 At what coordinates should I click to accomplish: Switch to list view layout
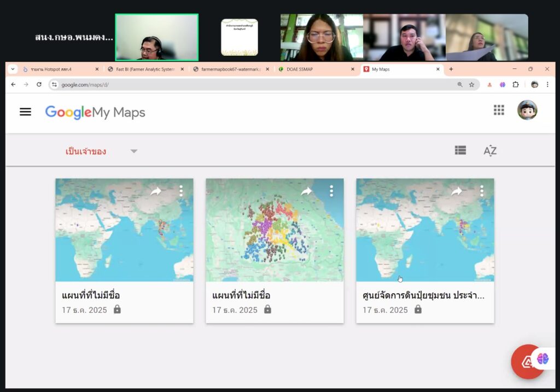[x=460, y=150]
